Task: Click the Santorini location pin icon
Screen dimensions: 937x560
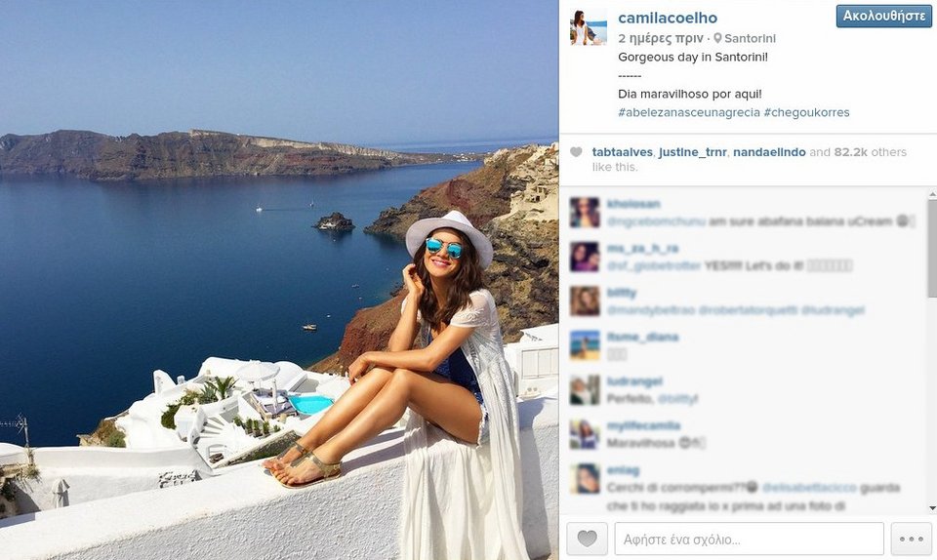Action: click(717, 38)
